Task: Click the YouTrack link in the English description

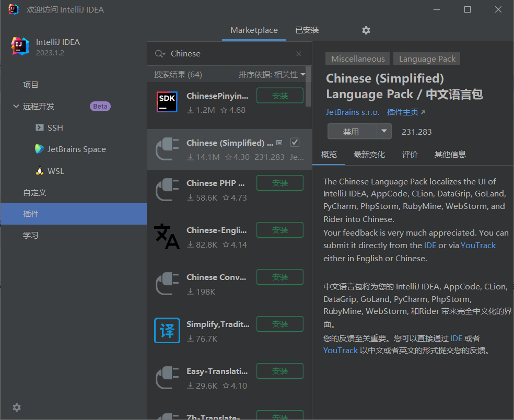Action: click(478, 245)
